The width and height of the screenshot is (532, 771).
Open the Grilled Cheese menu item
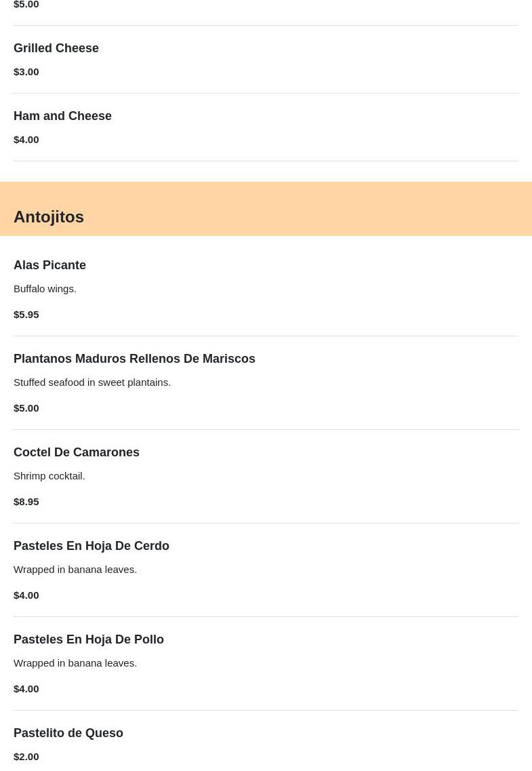56,48
